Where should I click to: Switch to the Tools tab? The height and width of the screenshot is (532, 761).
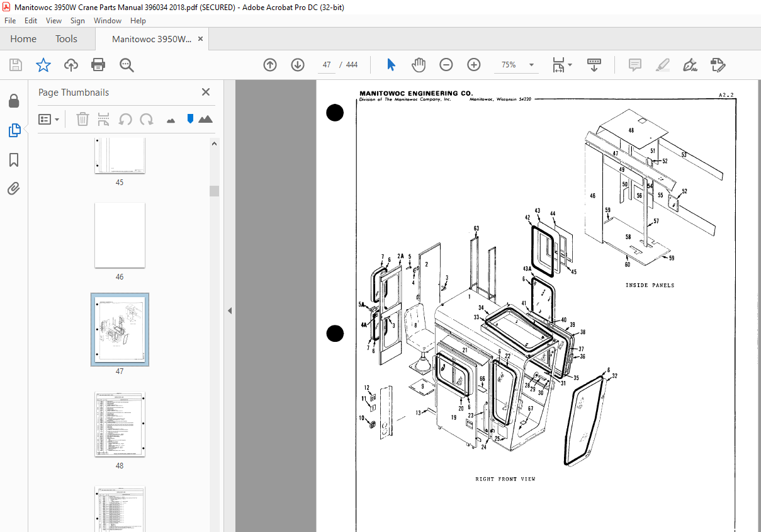pos(66,39)
